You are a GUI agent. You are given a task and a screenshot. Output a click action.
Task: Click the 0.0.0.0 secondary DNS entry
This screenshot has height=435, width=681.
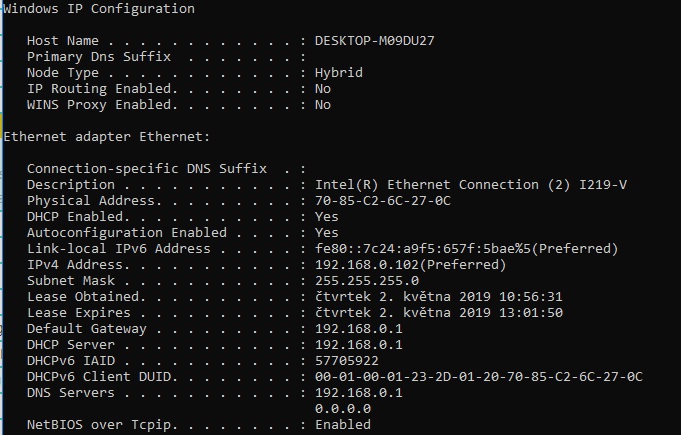(343, 408)
